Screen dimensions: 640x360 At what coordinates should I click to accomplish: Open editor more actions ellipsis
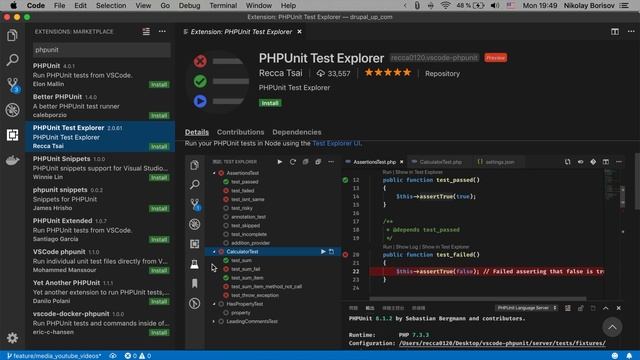coord(631,31)
